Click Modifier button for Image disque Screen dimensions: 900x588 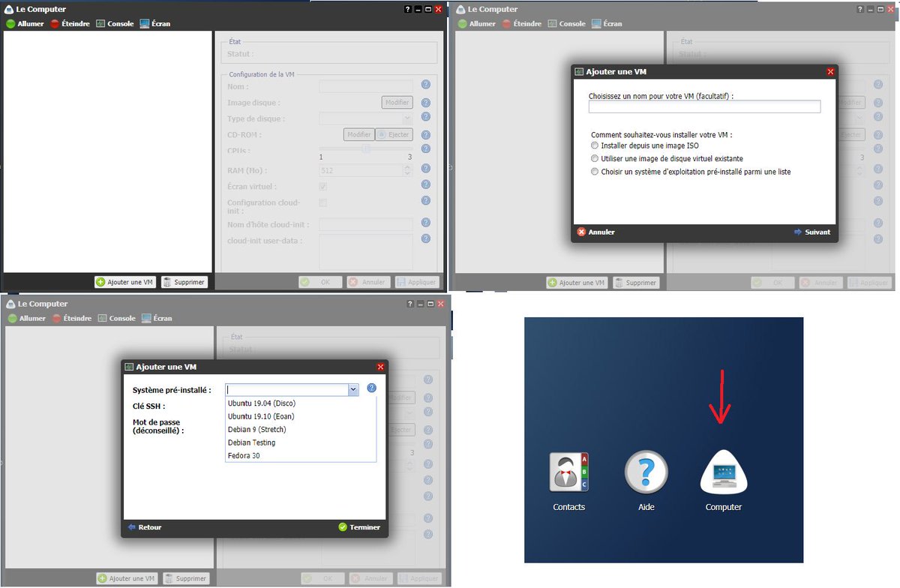click(x=397, y=103)
